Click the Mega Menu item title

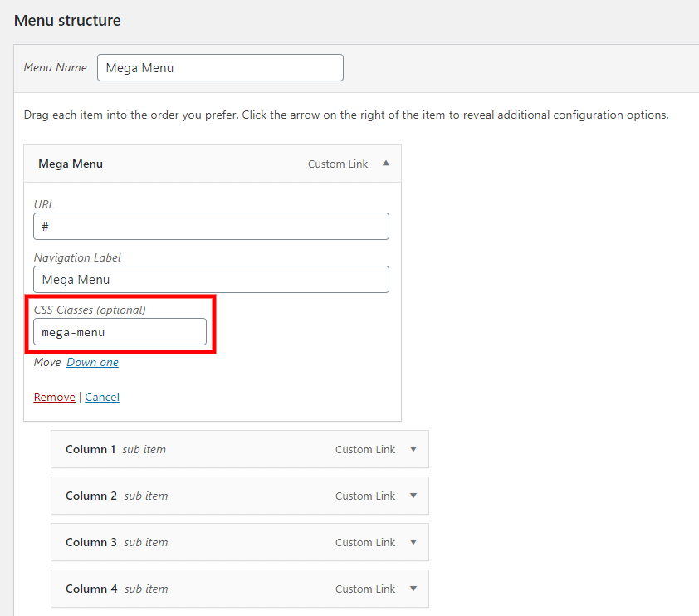(x=71, y=164)
